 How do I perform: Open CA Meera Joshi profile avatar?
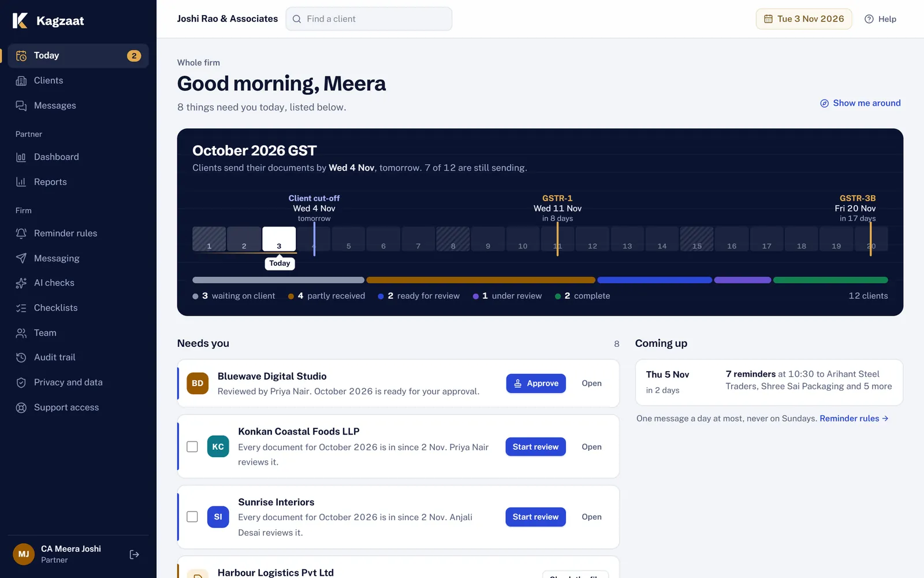point(24,554)
